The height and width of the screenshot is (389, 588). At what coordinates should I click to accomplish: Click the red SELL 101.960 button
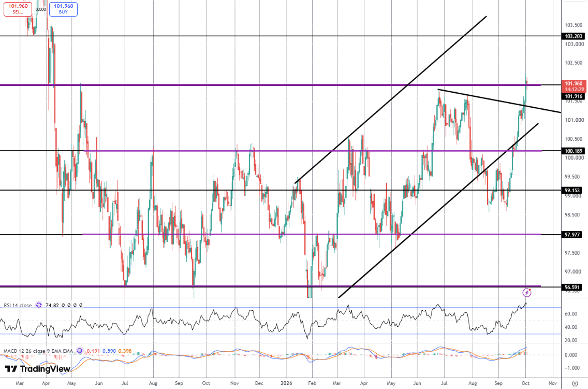18,9
